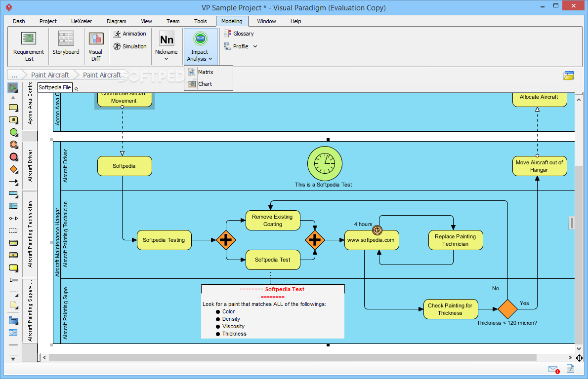The height and width of the screenshot is (379, 588).
Task: Expand the breadcrumb ellipsis
Action: (x=14, y=75)
